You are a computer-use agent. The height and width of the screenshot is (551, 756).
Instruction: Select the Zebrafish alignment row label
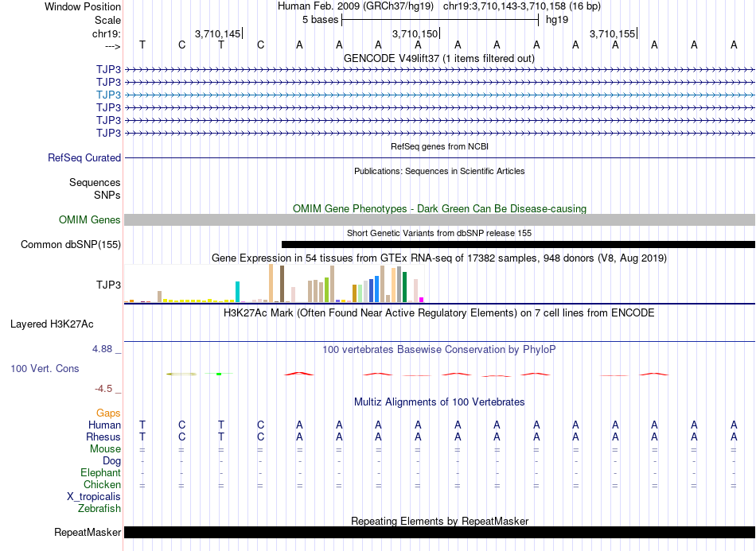99,509
